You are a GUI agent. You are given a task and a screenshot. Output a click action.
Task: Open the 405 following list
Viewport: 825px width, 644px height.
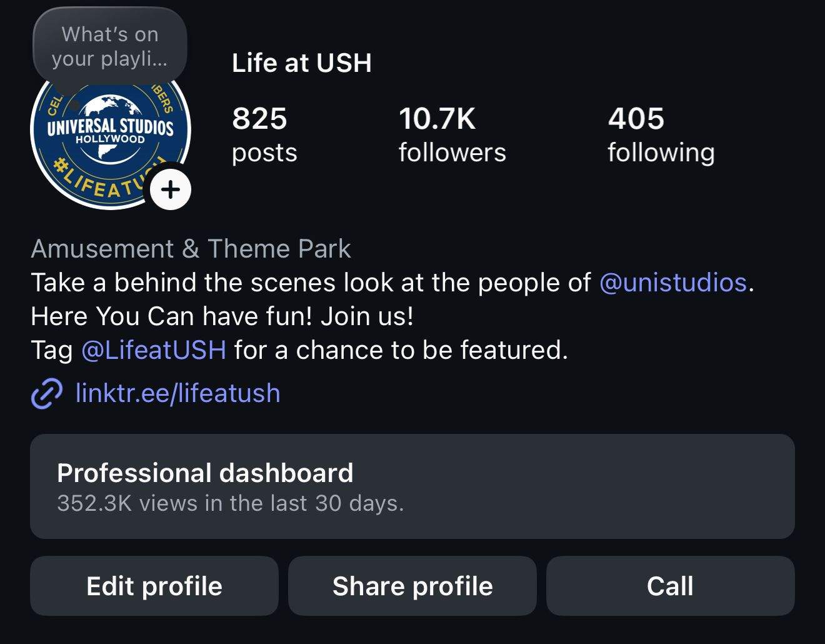point(661,134)
